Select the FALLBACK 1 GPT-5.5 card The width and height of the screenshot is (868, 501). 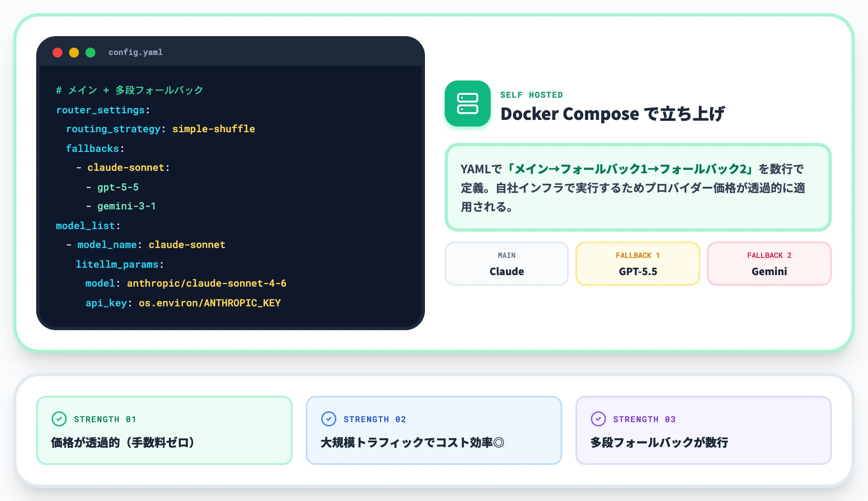638,264
